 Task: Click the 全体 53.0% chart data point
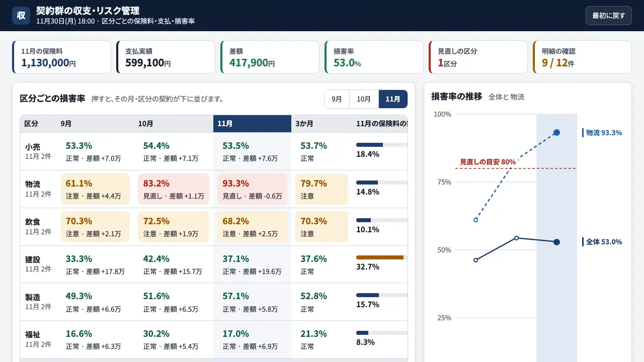(556, 242)
